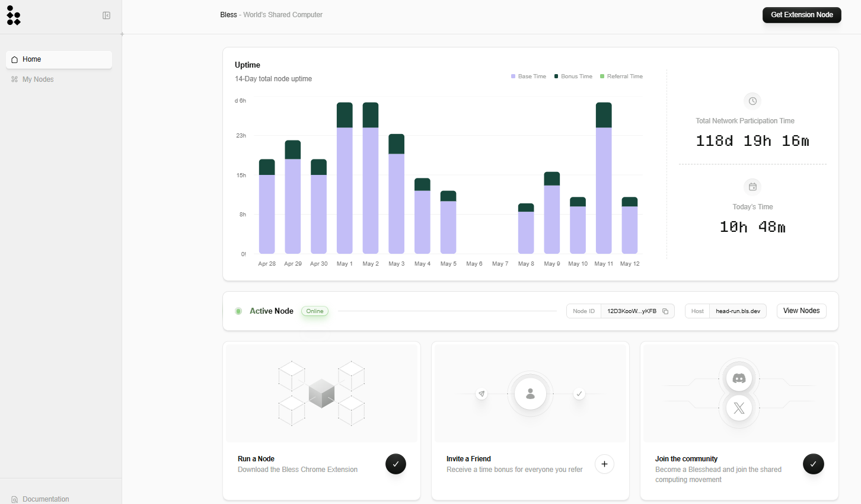Screen dimensions: 861x504
Task: Click the '10h 48m' today's time value
Action: 752,227
